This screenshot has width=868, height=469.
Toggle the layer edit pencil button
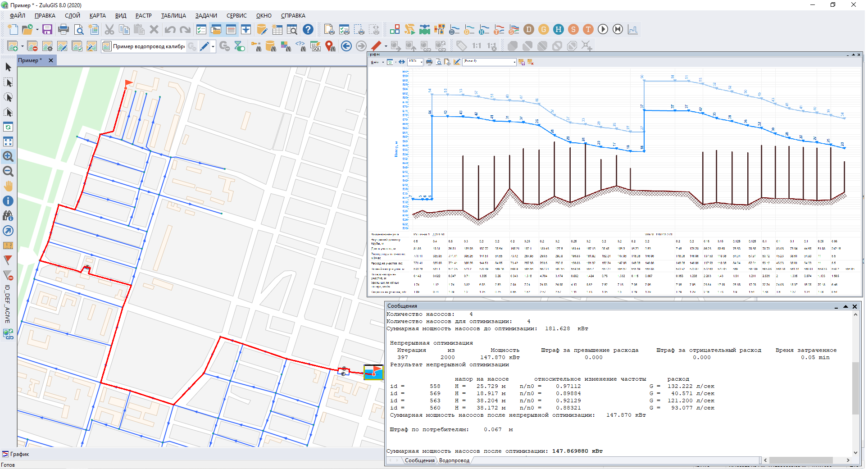pos(205,46)
